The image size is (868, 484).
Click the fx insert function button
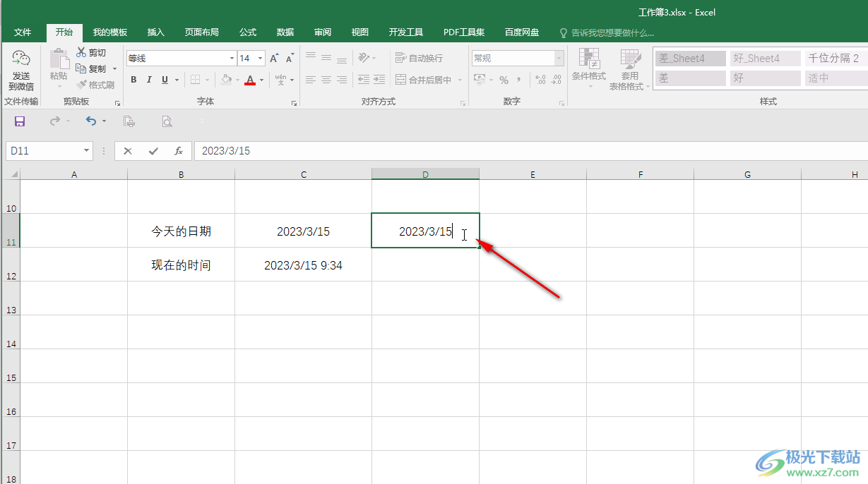pyautogui.click(x=179, y=151)
